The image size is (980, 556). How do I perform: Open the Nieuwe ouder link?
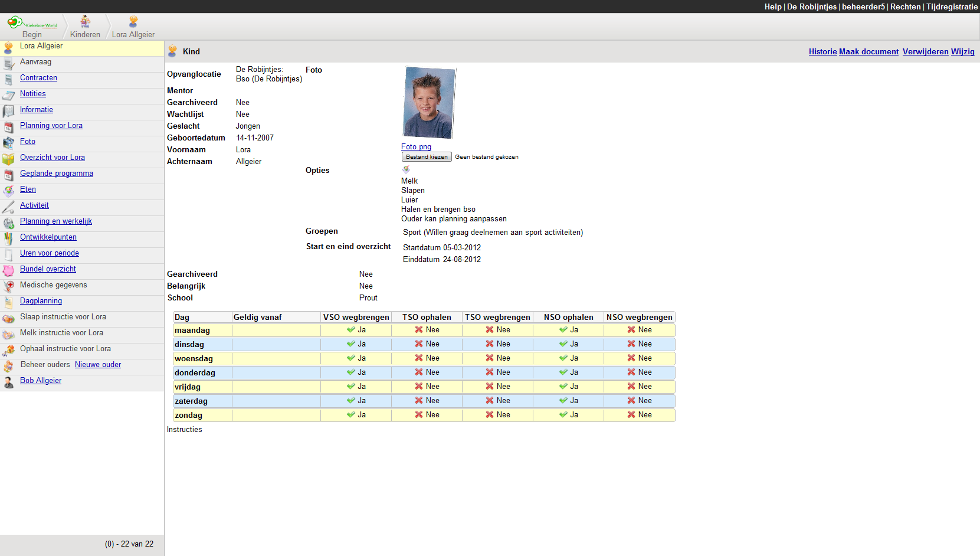coord(98,365)
